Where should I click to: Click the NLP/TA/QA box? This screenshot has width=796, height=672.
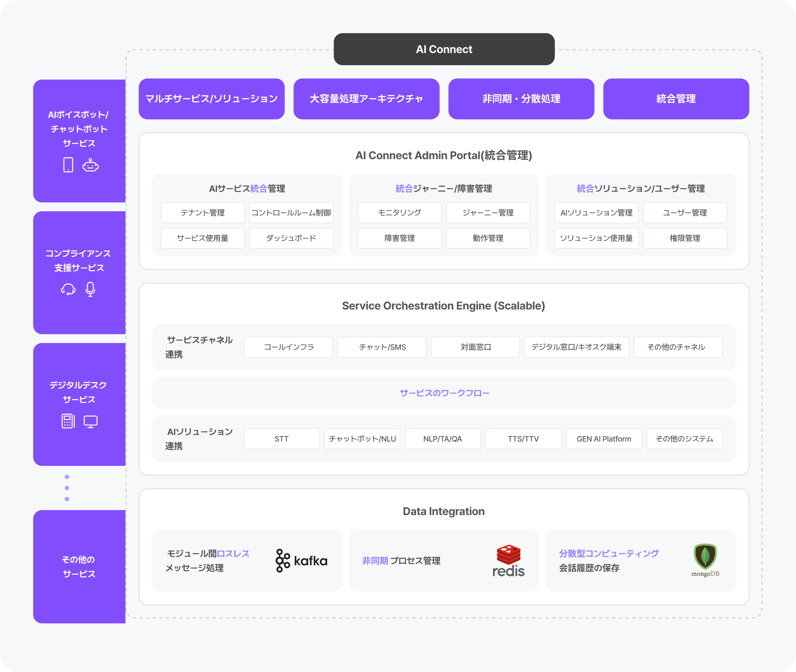pyautogui.click(x=443, y=439)
